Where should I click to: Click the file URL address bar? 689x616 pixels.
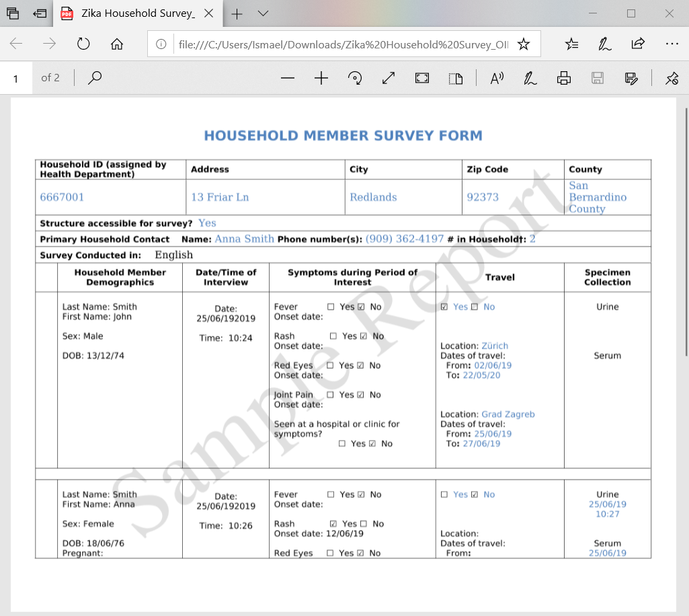pos(343,44)
